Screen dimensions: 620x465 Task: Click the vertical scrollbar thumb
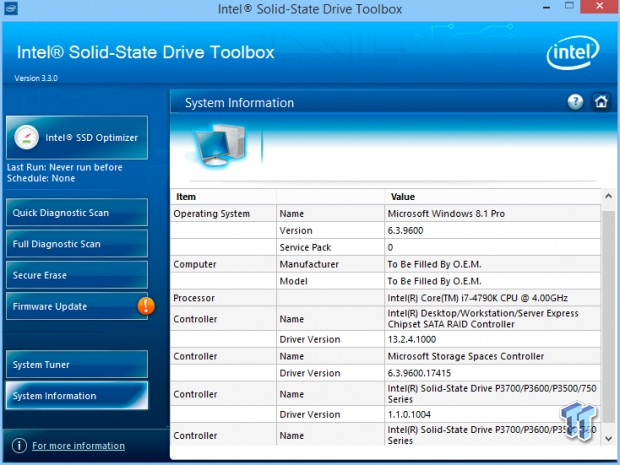click(608, 316)
